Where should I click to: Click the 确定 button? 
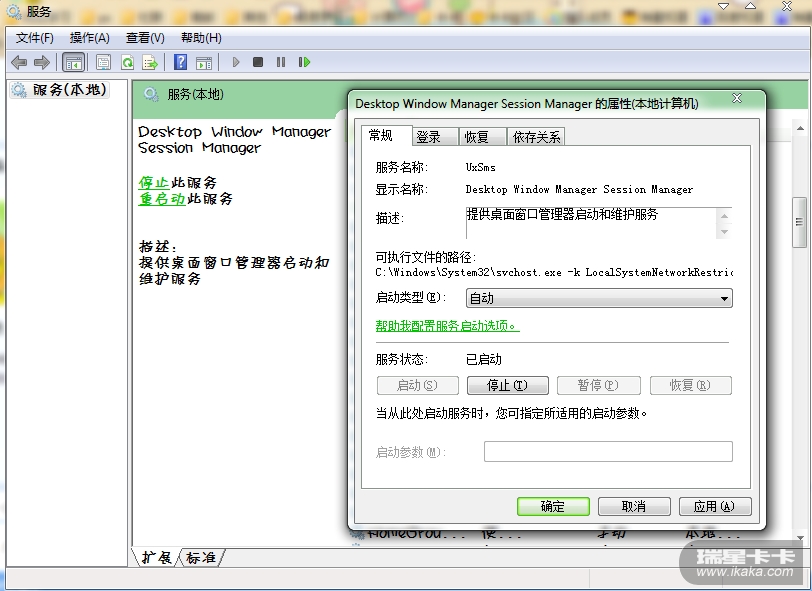coord(553,506)
